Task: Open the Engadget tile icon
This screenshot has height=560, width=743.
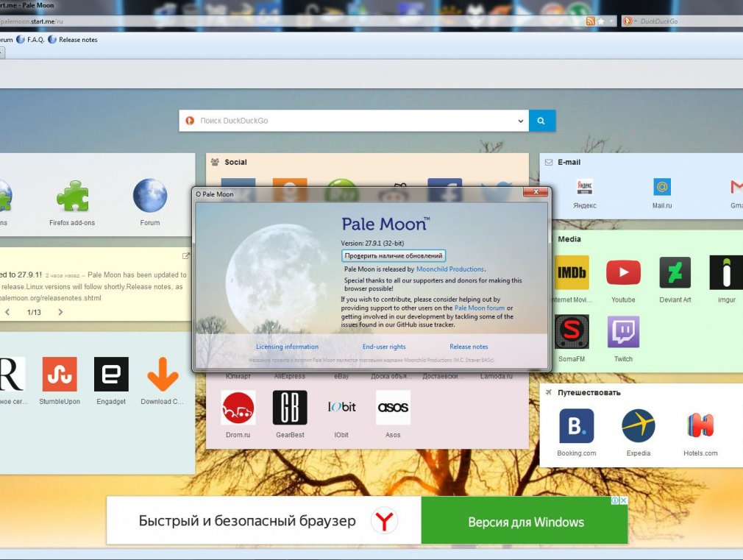Action: (111, 374)
